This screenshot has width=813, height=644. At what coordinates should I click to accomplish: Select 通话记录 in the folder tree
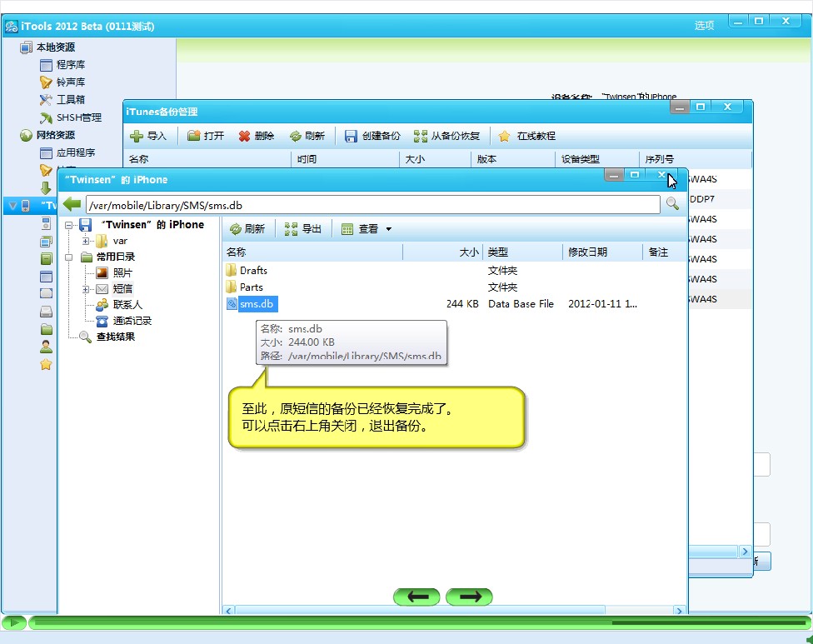pos(132,321)
